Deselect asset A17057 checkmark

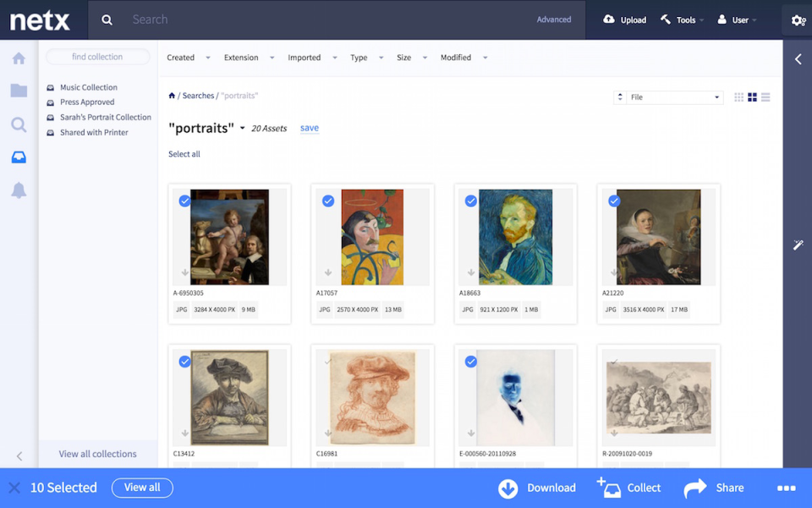click(328, 201)
